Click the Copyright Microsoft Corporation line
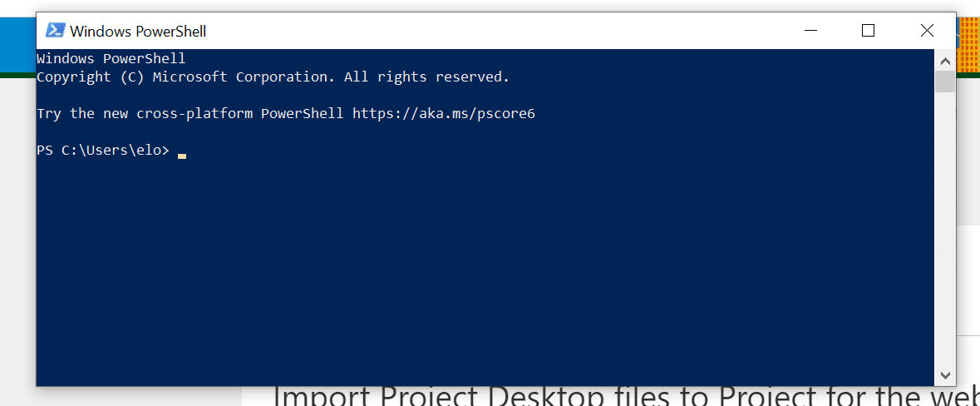 [273, 77]
